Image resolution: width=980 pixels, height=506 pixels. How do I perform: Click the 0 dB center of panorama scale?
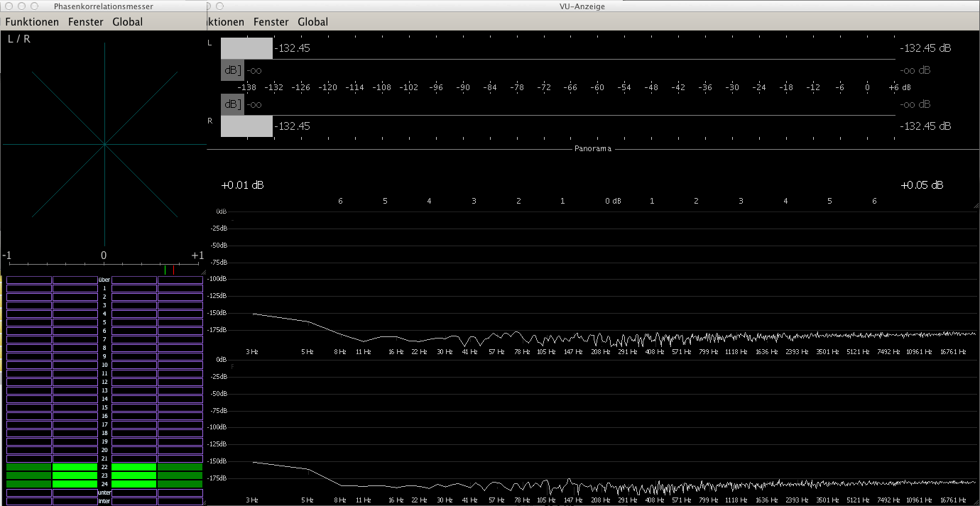pyautogui.click(x=613, y=202)
